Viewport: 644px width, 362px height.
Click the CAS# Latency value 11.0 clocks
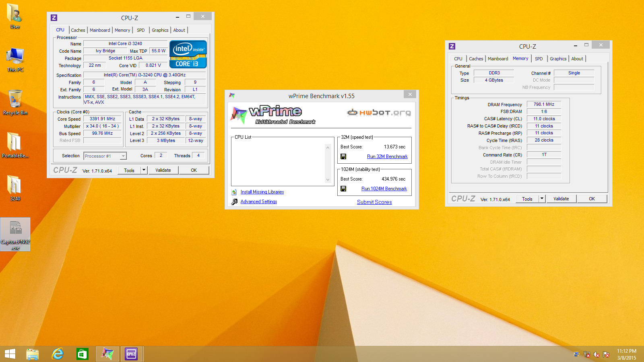click(544, 119)
